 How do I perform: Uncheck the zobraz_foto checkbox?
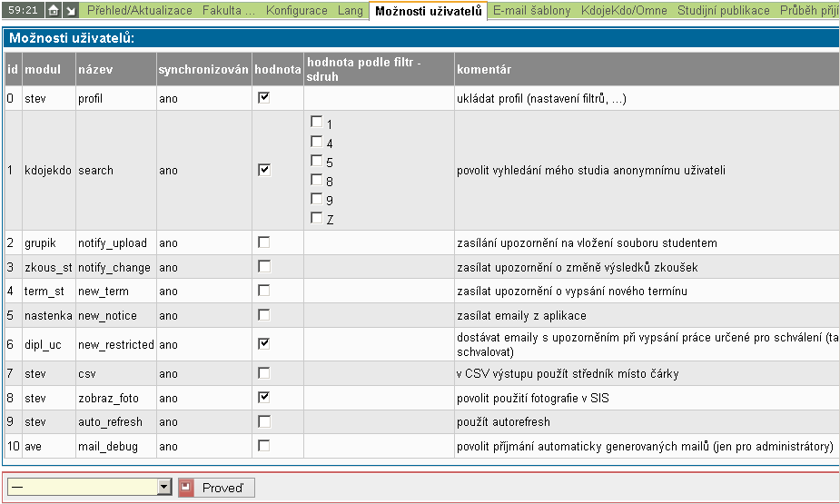click(264, 397)
